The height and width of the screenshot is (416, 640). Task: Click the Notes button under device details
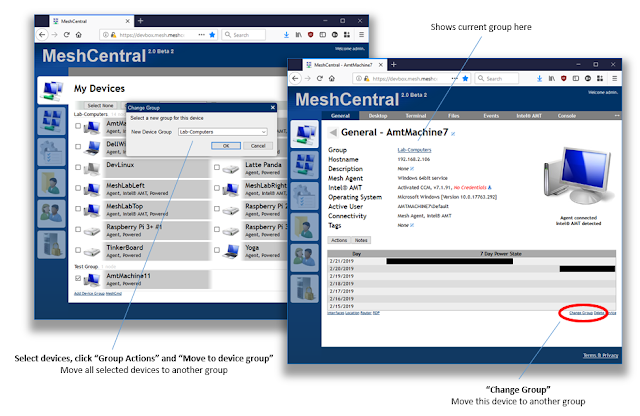[361, 240]
